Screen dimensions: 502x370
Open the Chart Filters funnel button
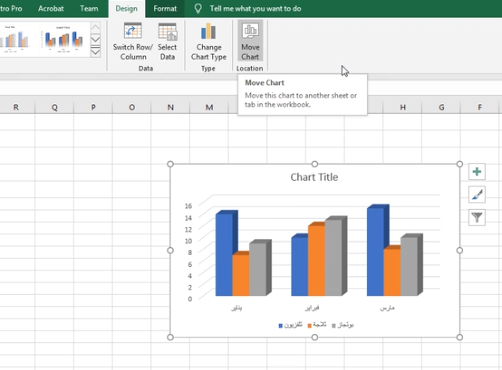(x=477, y=218)
